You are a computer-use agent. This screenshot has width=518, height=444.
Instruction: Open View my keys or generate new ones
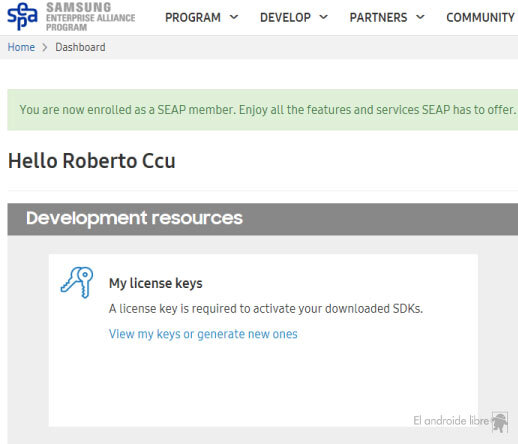pyautogui.click(x=203, y=334)
